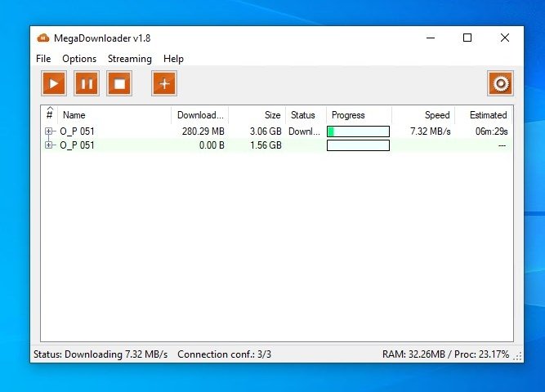Click the Connection conf.: 3/3 status text
545x392 pixels.
pos(224,354)
